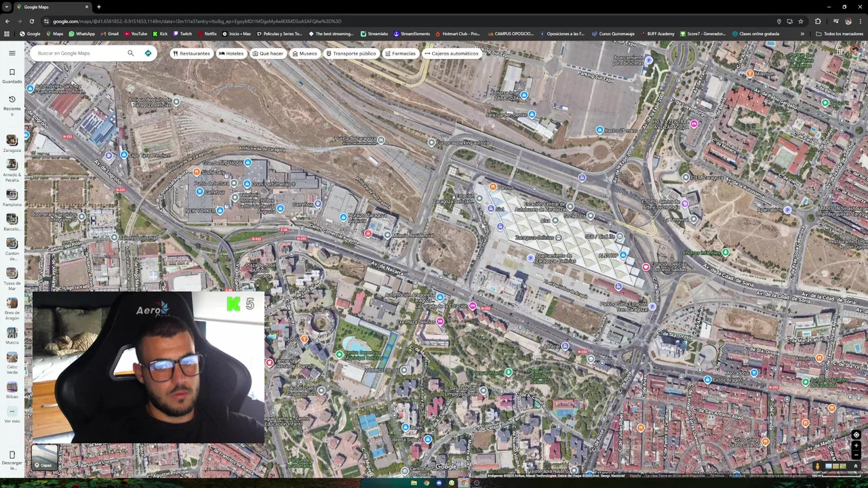Open the Chrome extensions puzzle icon
This screenshot has width=868, height=488.
[x=818, y=21]
